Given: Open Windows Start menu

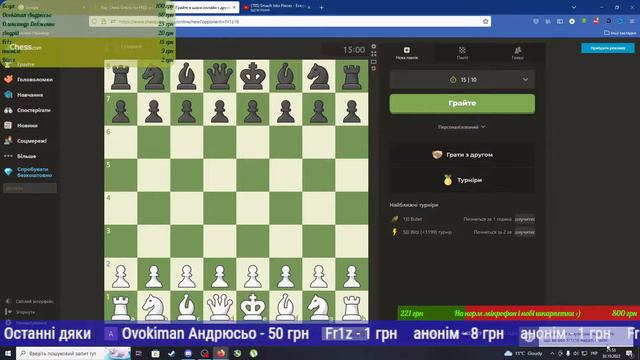Looking at the screenshot, I should click(x=8, y=353).
